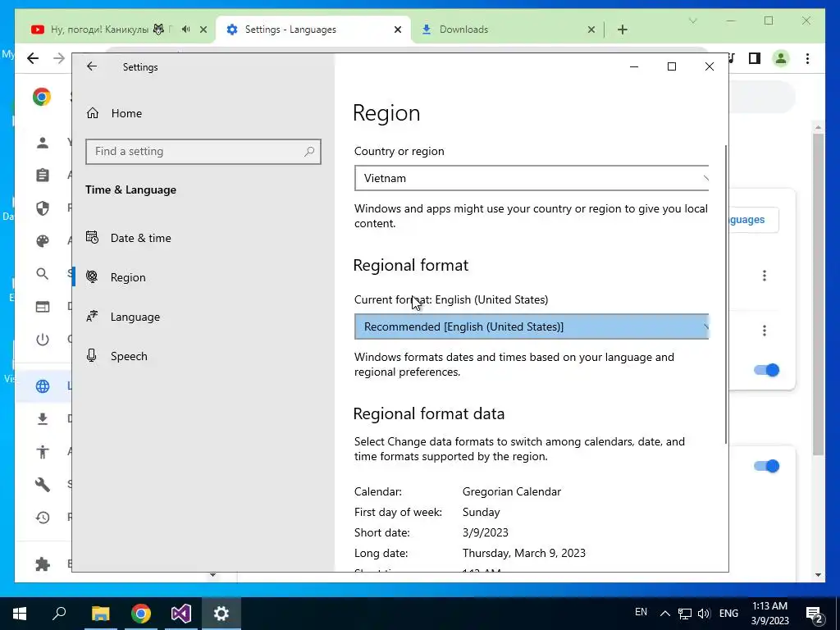This screenshot has width=840, height=630.
Task: Open On startup power icon in Chrome settings
Action: [43, 339]
